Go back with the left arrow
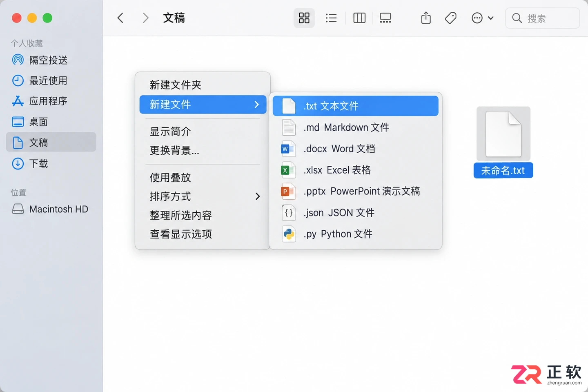This screenshot has width=588, height=392. [120, 18]
